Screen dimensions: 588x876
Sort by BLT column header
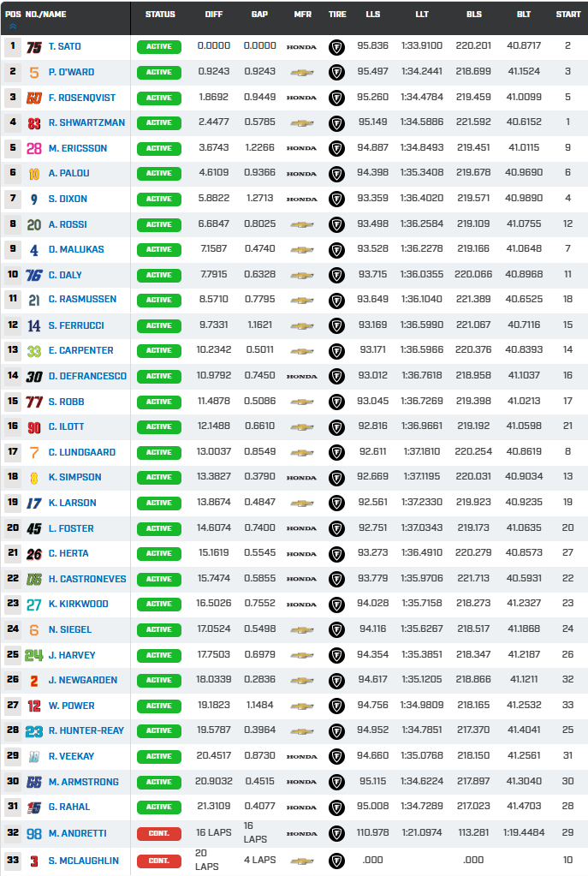click(524, 14)
